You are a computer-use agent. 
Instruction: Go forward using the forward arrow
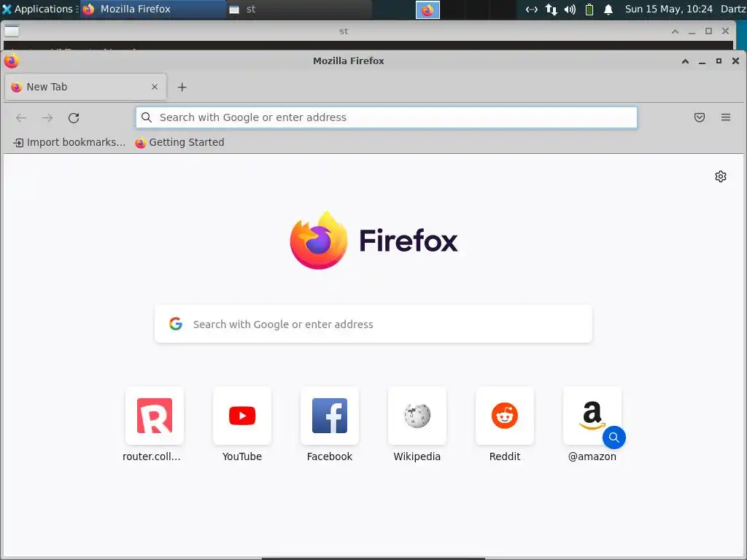(47, 117)
